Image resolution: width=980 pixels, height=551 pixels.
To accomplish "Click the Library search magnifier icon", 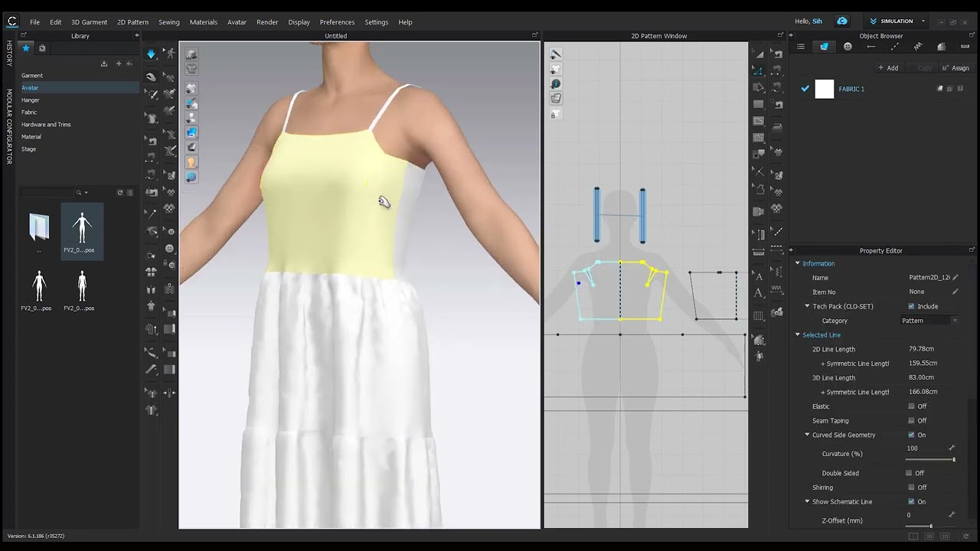I will 78,193.
